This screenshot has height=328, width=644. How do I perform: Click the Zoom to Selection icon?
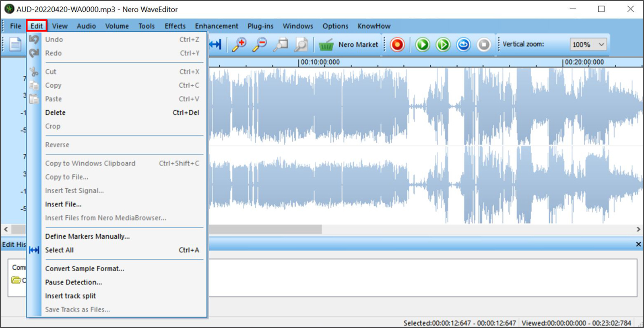pyautogui.click(x=281, y=44)
